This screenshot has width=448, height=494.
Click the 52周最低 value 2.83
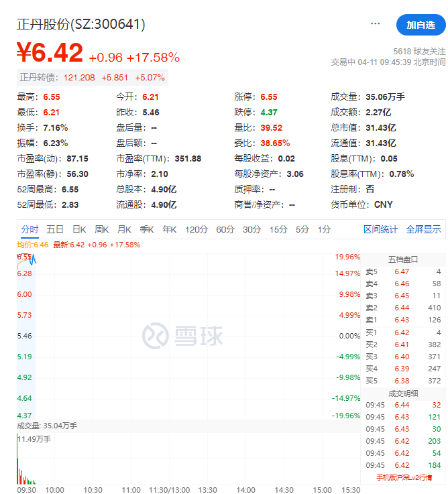click(70, 205)
